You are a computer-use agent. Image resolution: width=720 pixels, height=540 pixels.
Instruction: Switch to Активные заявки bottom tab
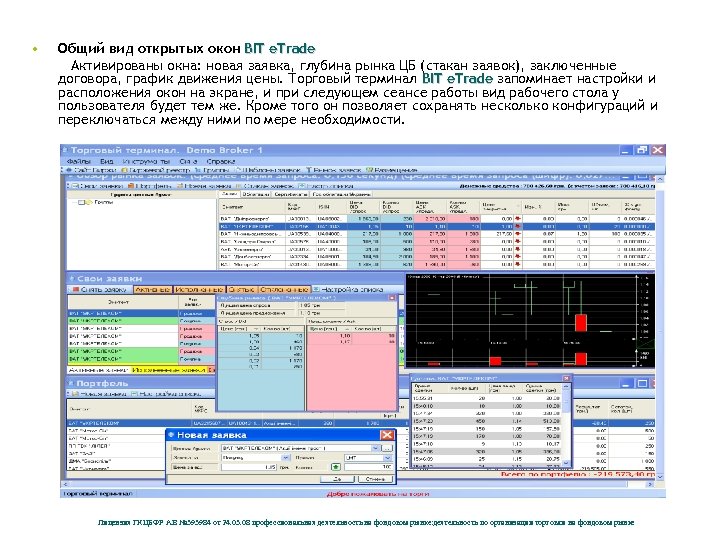point(98,370)
